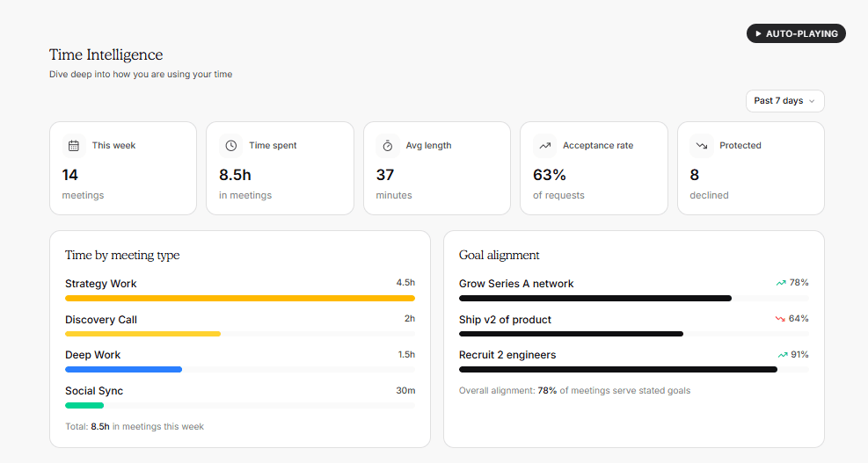
Task: Click the downward trend icon on Protected card
Action: click(x=702, y=146)
